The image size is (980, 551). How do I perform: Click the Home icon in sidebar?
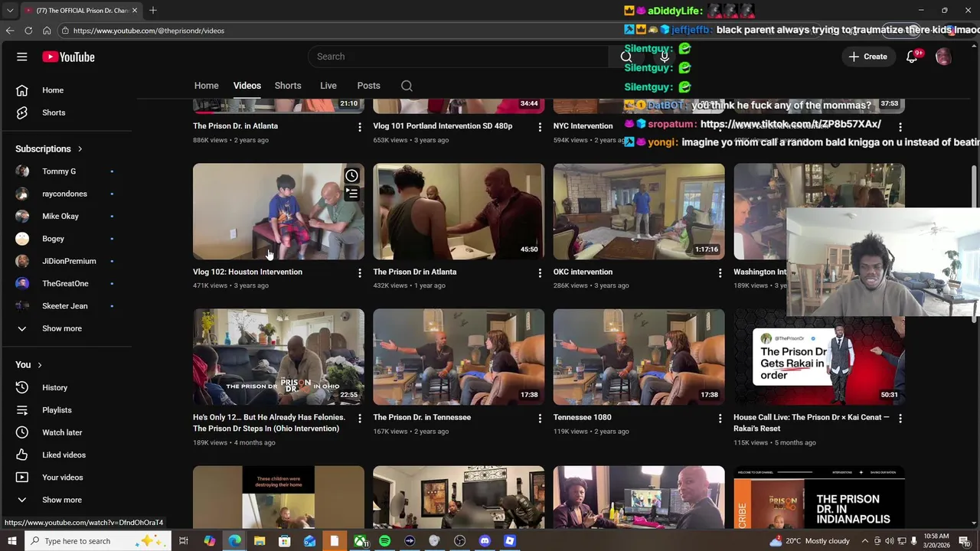22,90
